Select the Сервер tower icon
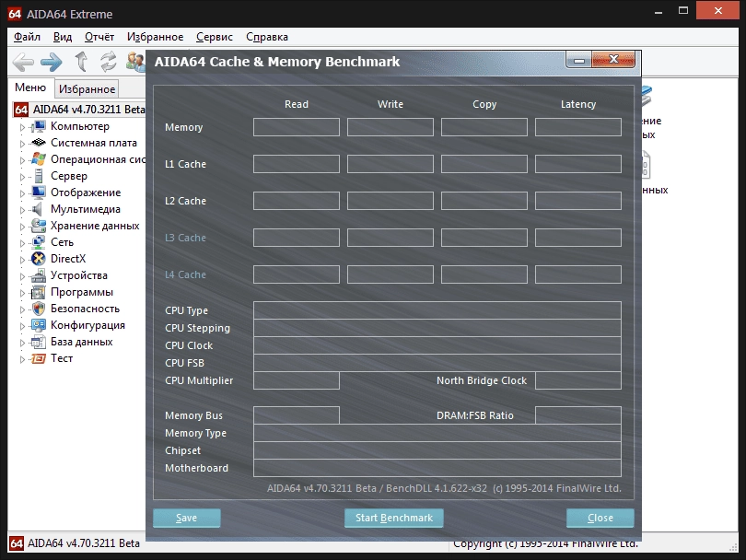This screenshot has width=746, height=560. point(39,176)
